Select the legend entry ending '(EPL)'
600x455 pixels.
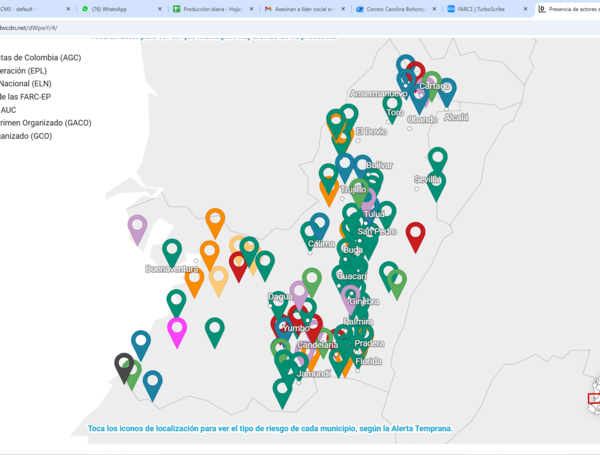pyautogui.click(x=23, y=71)
